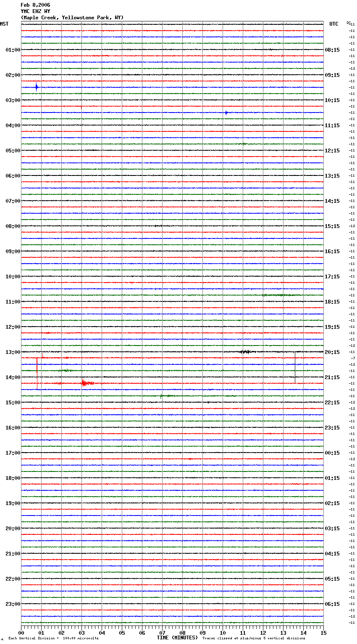Click the blue spike on the 02:30 trace
357x644 pixels.
[37, 87]
